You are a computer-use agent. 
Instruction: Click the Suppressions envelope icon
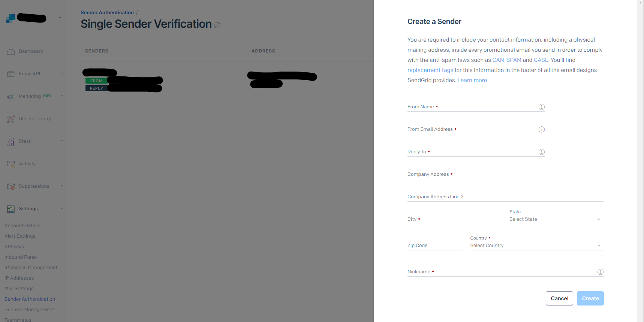pyautogui.click(x=11, y=186)
